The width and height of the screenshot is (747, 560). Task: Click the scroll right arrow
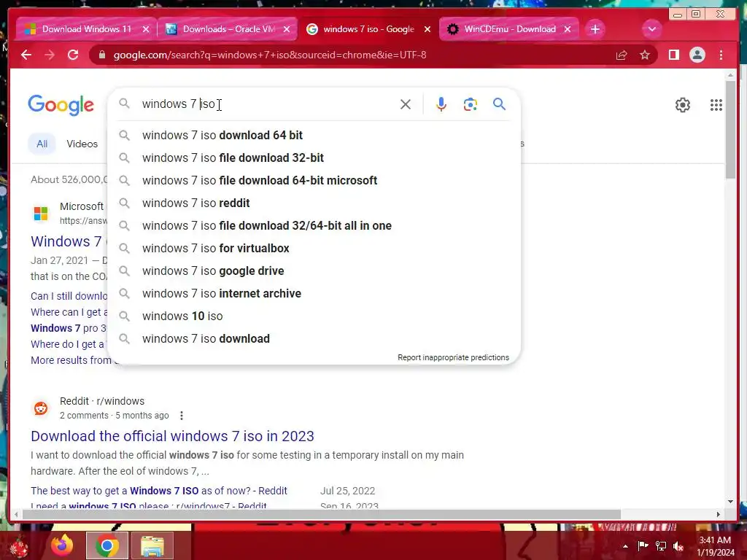tap(719, 515)
